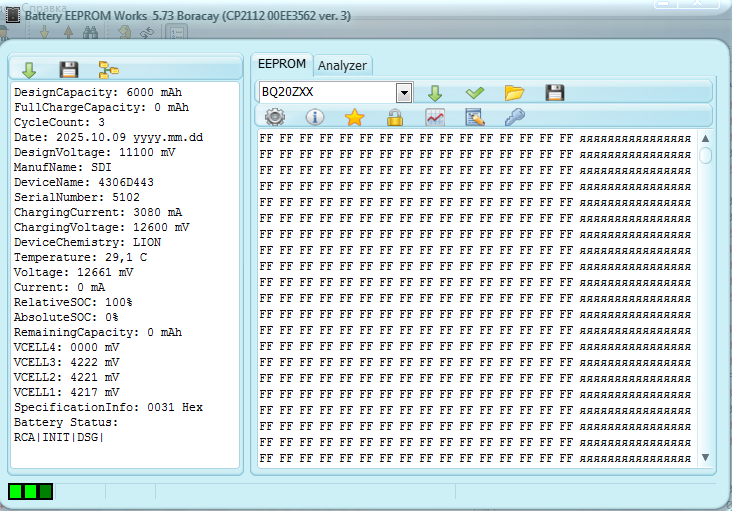Open a file with the yellow folder icon
732x511 pixels.
[515, 93]
